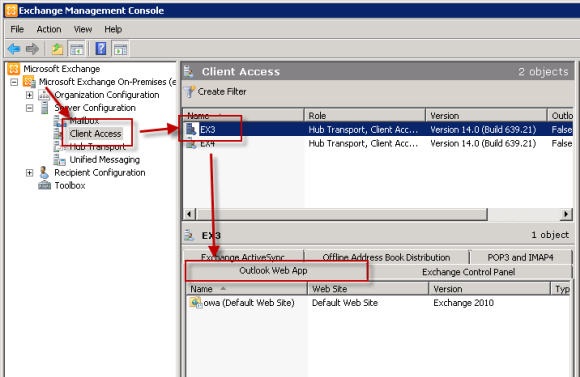This screenshot has width=580, height=377.
Task: Select Unified Messaging in the tree
Action: (105, 159)
